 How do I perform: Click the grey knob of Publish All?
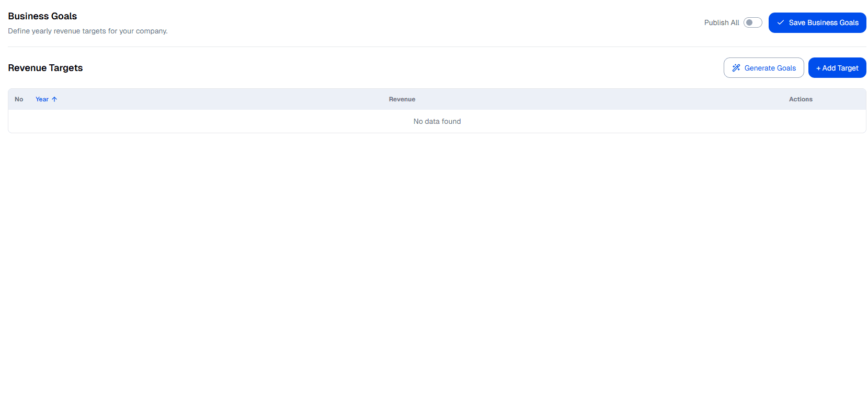coord(749,22)
